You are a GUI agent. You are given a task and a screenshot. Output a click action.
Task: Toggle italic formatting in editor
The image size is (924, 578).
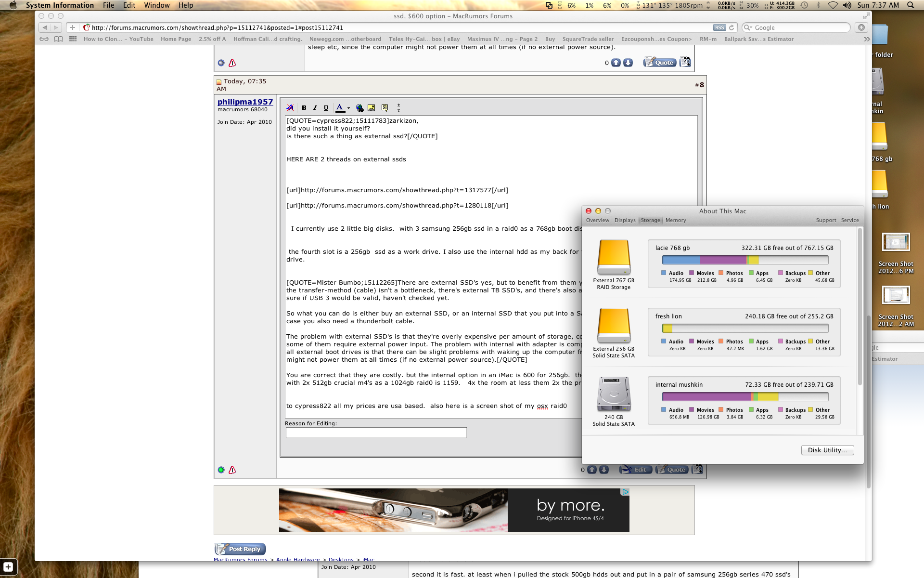click(x=315, y=108)
